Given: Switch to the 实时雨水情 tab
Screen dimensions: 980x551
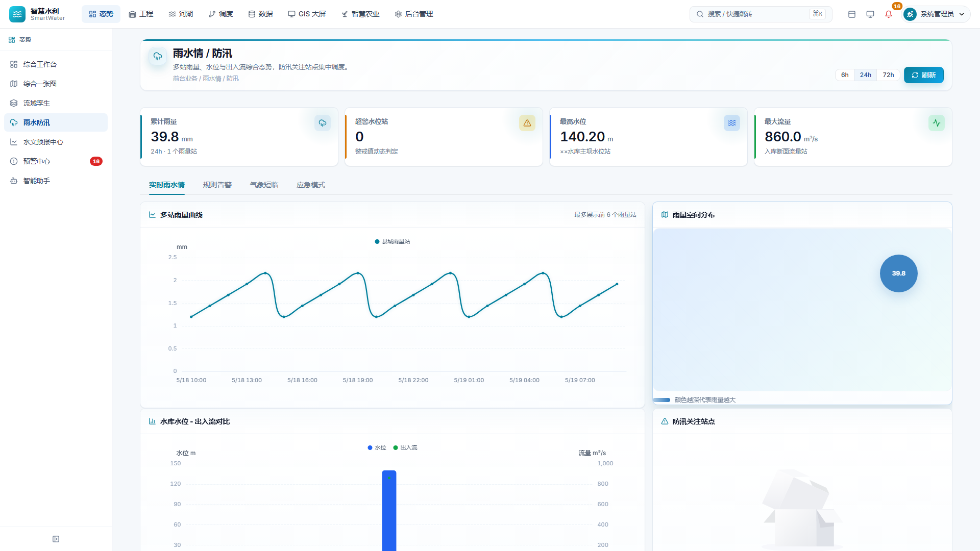Looking at the screenshot, I should click(x=167, y=185).
